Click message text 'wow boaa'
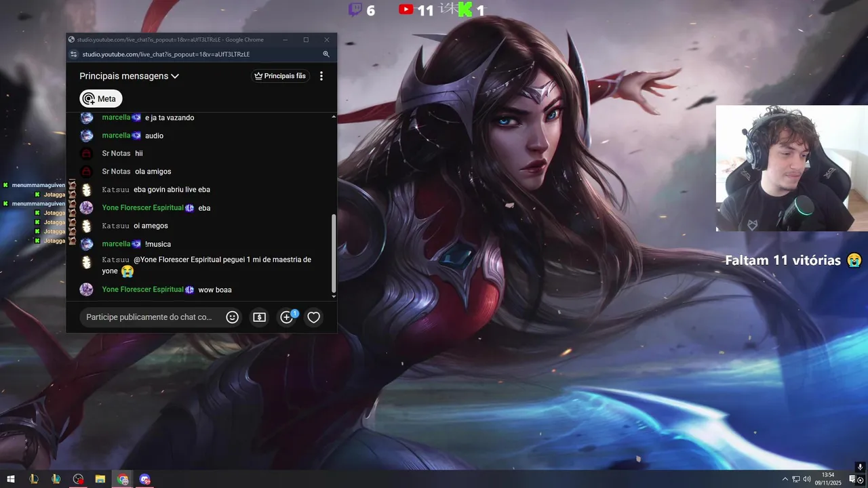Image resolution: width=868 pixels, height=488 pixels. coord(215,289)
